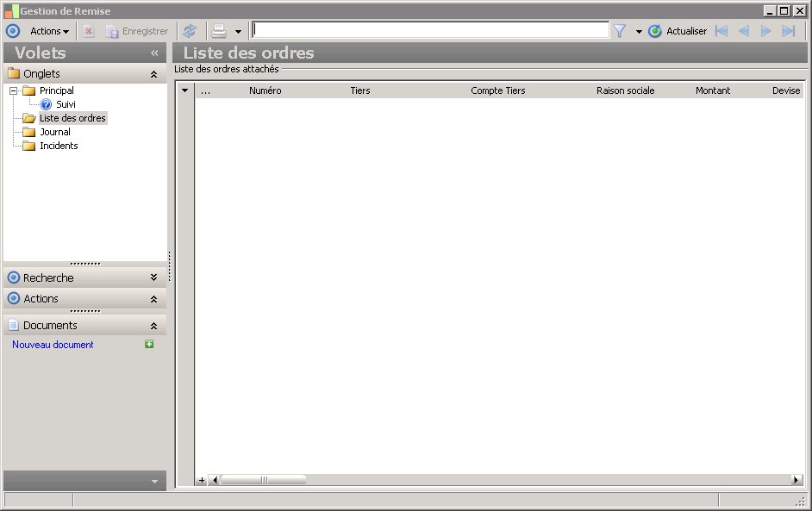The height and width of the screenshot is (511, 812).
Task: Click the Recherche section icon
Action: 14,277
